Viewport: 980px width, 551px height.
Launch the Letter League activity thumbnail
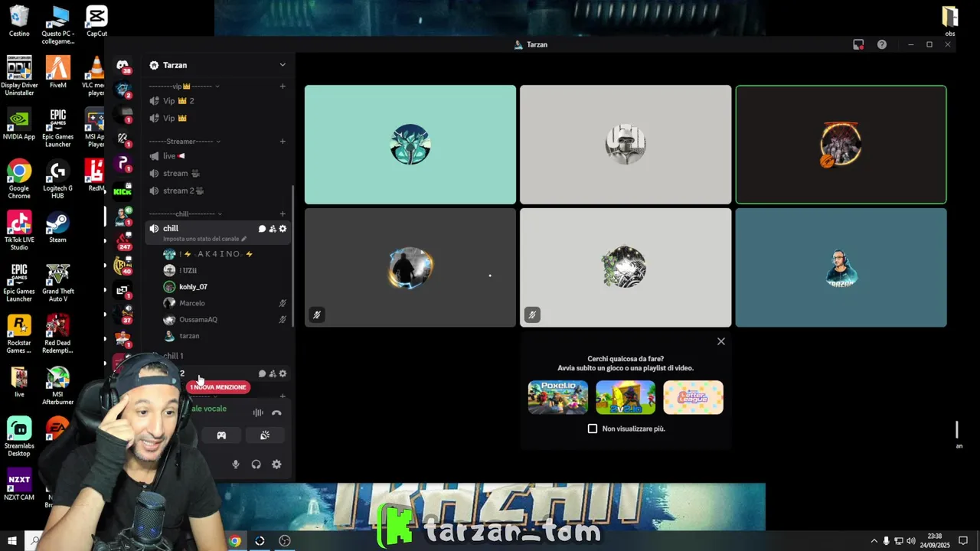(693, 397)
